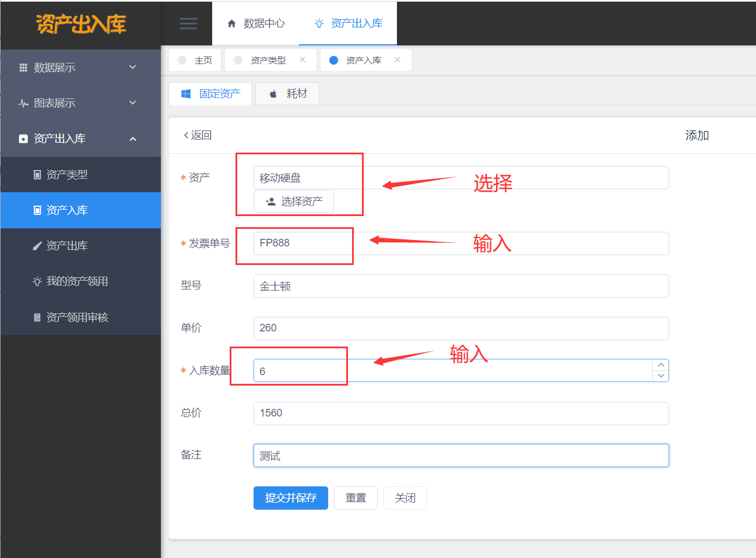Click the back chevron icon before 返回

186,135
